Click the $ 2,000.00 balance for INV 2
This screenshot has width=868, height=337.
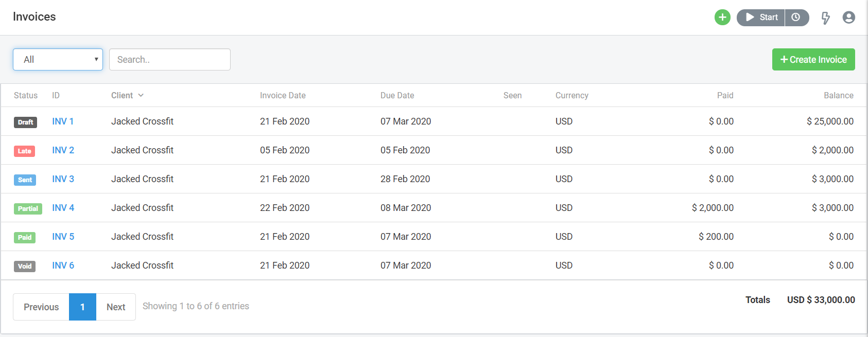pyautogui.click(x=832, y=150)
